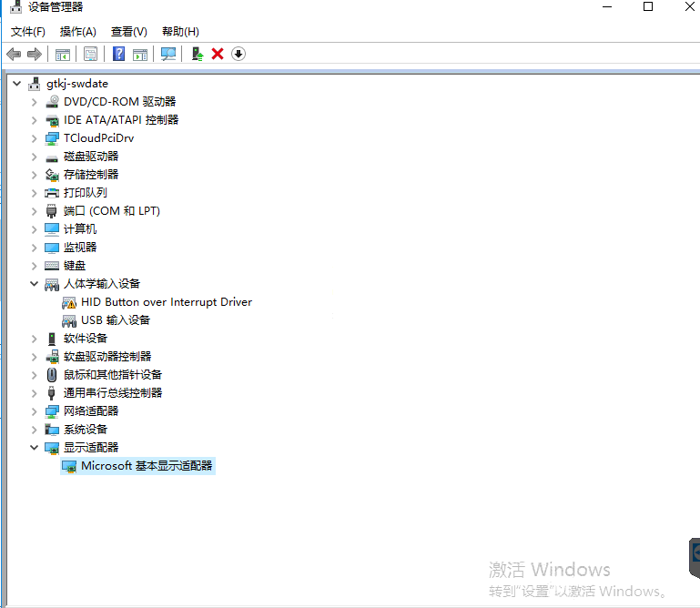
Task: Click the 系统设备 system devices icon
Action: click(52, 430)
